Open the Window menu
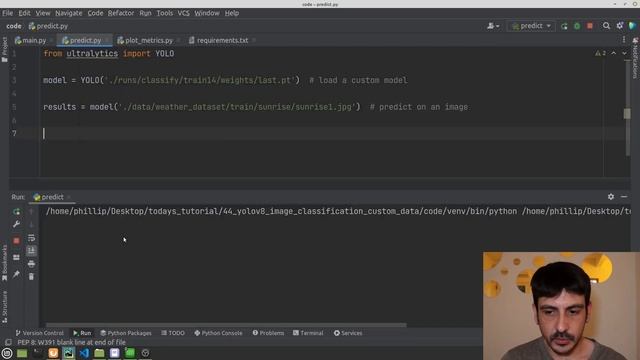The image size is (640, 360). 207,13
